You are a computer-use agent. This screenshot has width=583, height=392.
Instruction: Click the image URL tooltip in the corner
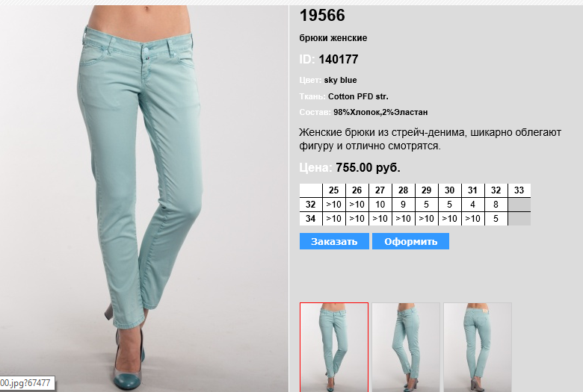click(x=27, y=383)
